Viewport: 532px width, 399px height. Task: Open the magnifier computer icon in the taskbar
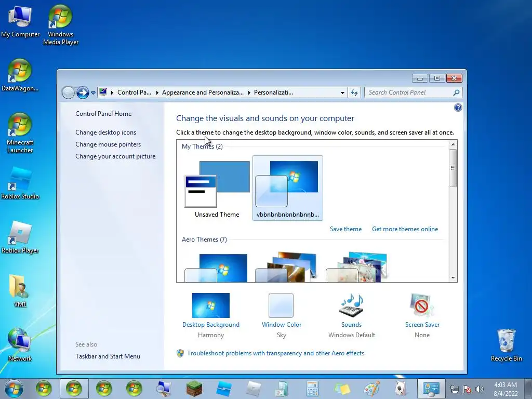coord(164,389)
